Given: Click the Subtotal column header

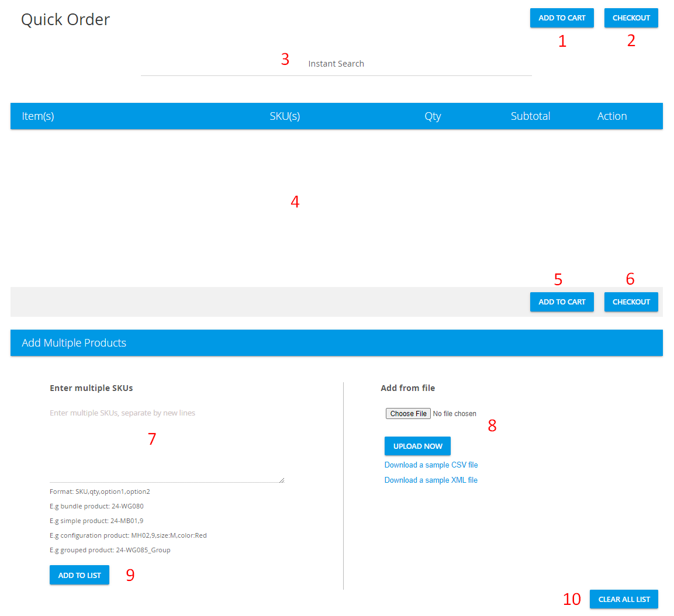Looking at the screenshot, I should coord(530,116).
